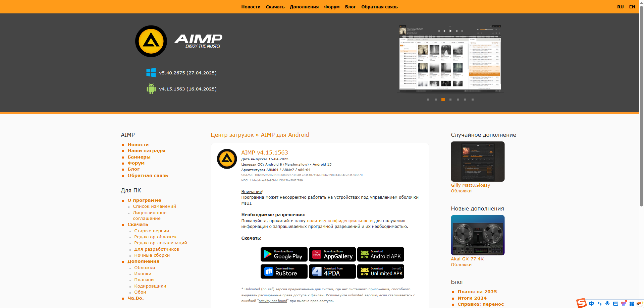Download the Android APK badge

tap(380, 254)
